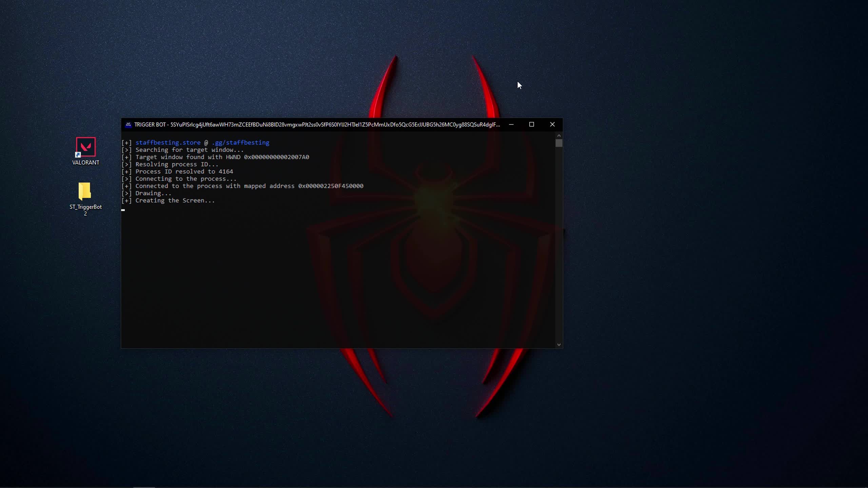This screenshot has height=488, width=868.
Task: Select the mapped address 0x000002250F450000 text
Action: click(330, 186)
